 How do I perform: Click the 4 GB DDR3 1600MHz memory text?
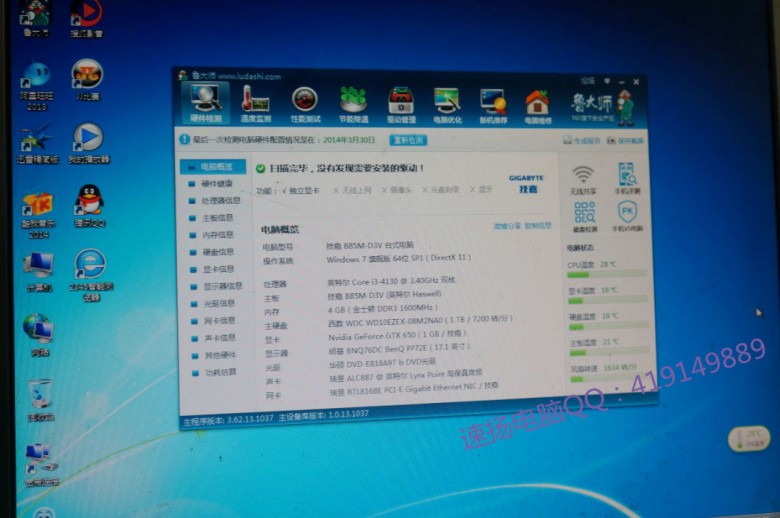pyautogui.click(x=382, y=309)
